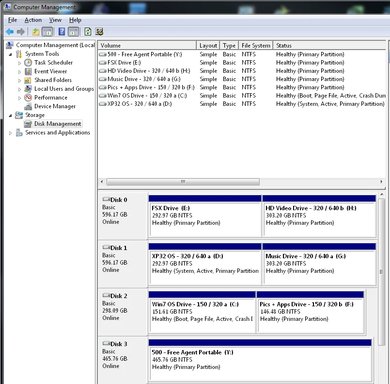Viewport: 390px width, 384px height.
Task: Click the Up One Level folder icon
Action: [36, 32]
